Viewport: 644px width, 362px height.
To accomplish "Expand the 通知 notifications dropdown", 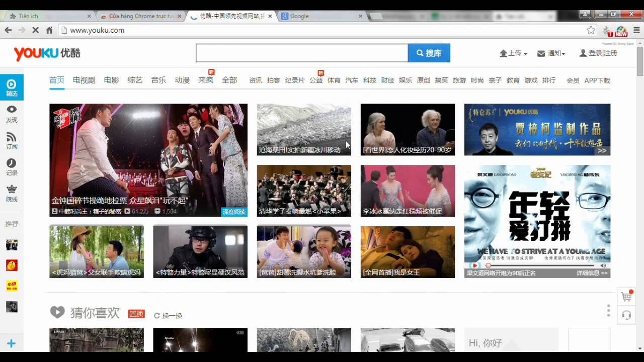I will 551,53.
